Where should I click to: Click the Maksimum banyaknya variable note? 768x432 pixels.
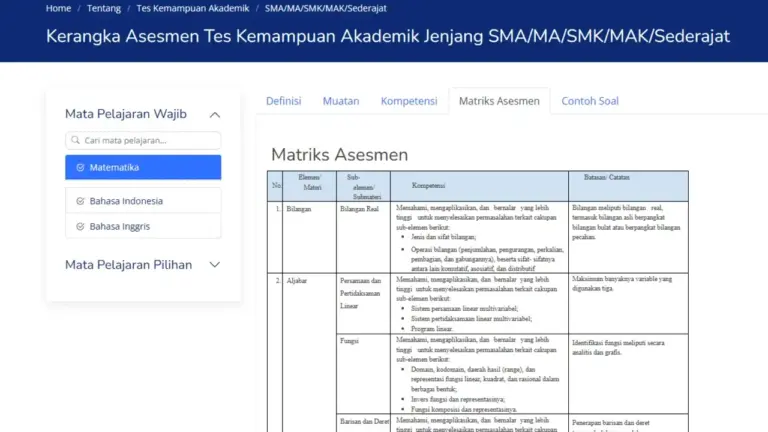click(622, 284)
